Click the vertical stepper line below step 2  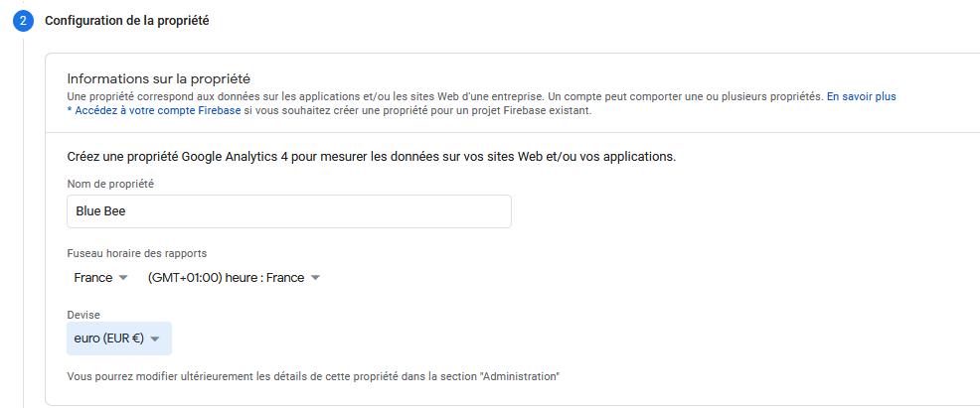23,222
